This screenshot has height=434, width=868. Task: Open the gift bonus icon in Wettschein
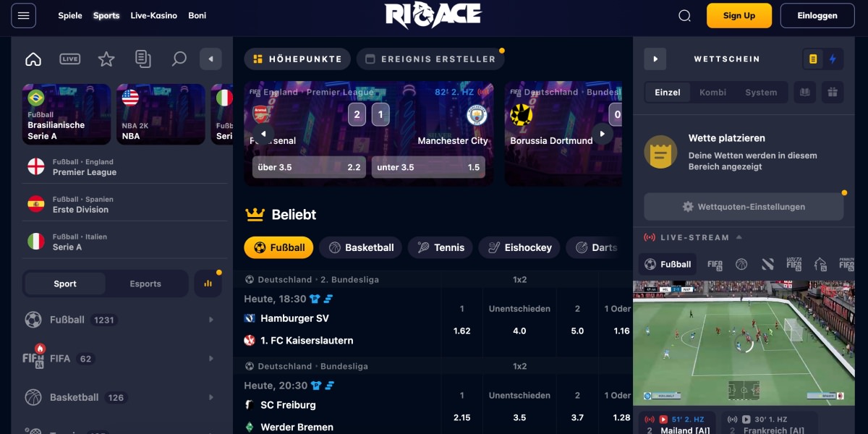(833, 92)
